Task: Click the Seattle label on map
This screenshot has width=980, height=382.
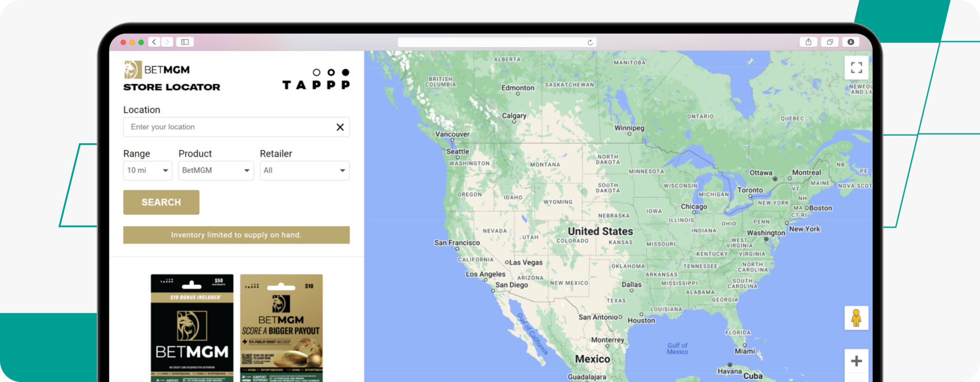Action: point(457,151)
